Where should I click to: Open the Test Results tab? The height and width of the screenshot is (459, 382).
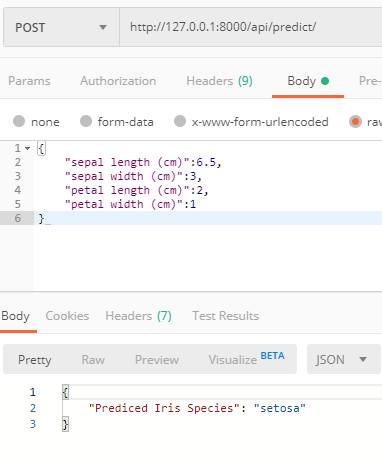coord(226,316)
